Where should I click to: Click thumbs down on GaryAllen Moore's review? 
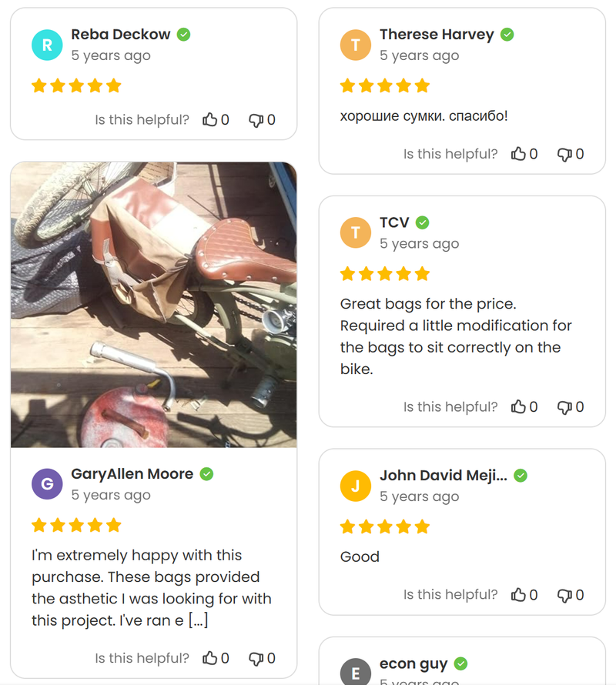pos(256,658)
